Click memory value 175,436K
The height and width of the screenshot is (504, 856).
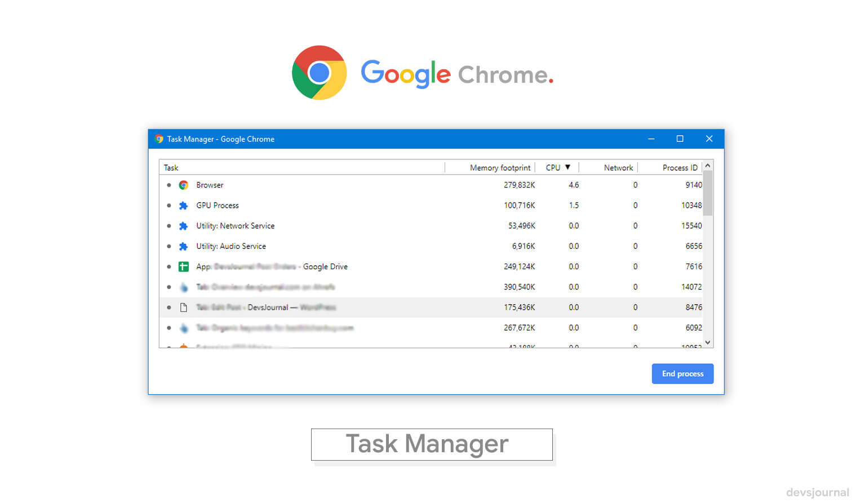point(519,307)
